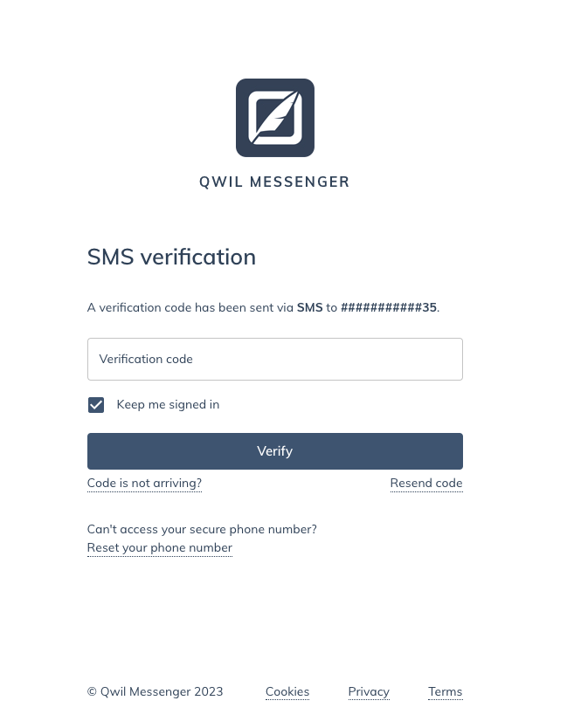Viewport: 567px width, 728px height.
Task: Open the 'Reset your phone number' link
Action: pyautogui.click(x=160, y=548)
